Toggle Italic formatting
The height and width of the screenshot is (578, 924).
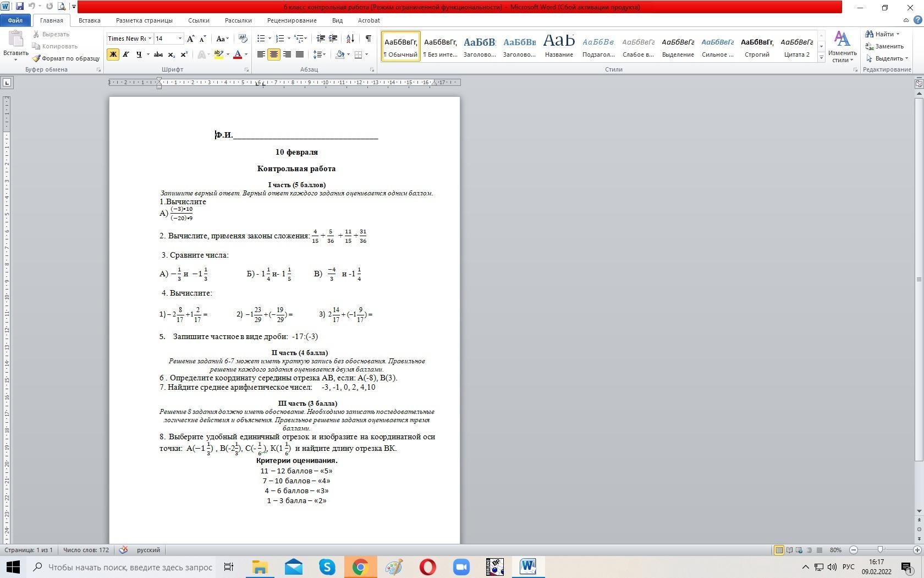tap(125, 54)
